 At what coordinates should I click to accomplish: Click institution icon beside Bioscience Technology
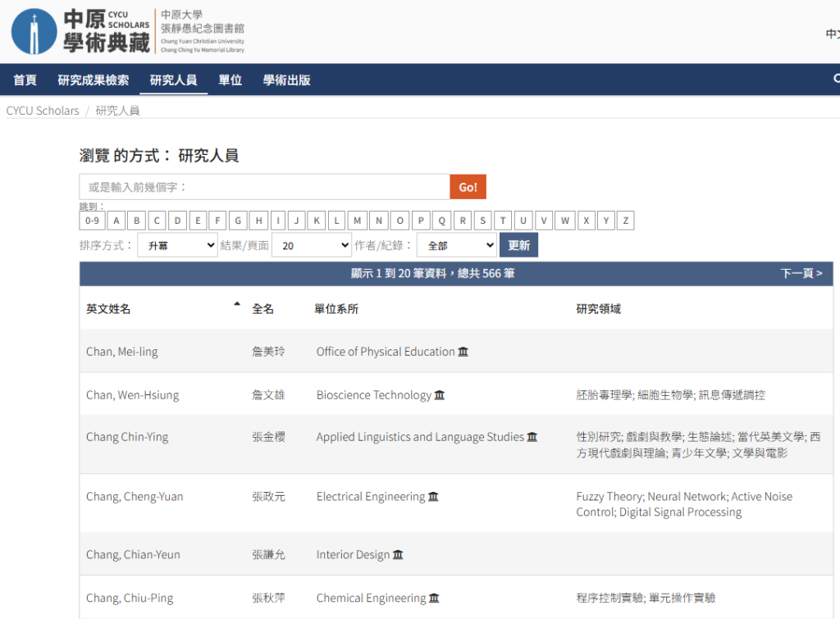point(440,395)
